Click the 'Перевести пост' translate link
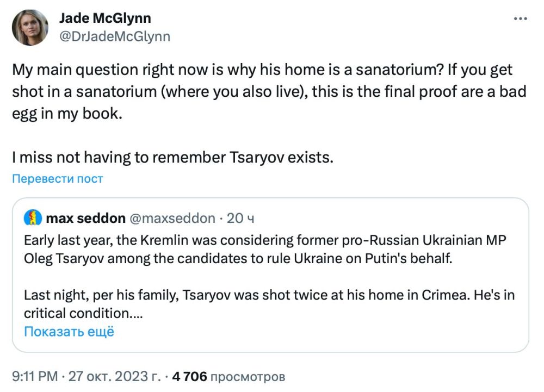Viewport: 544px width, 392px height. [x=58, y=178]
